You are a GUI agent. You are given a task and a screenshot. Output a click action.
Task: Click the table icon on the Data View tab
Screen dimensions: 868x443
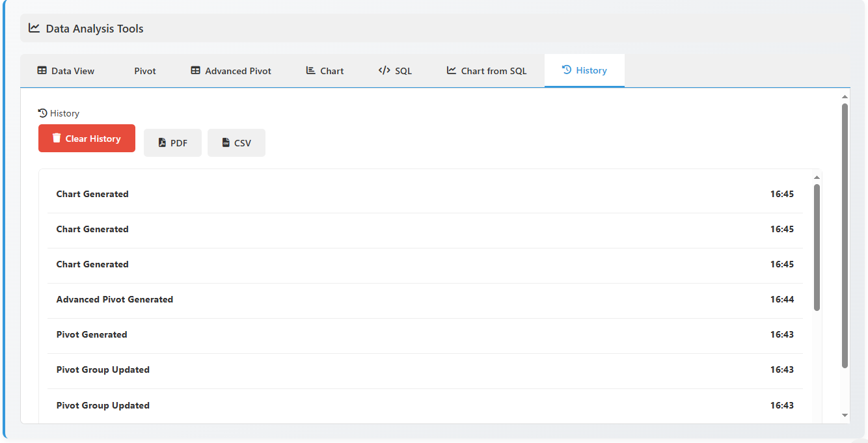pyautogui.click(x=42, y=70)
